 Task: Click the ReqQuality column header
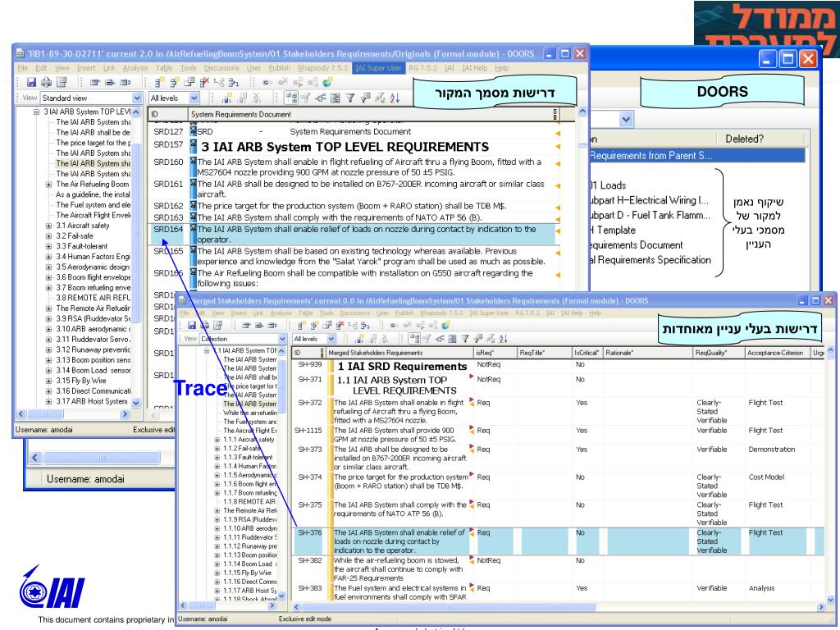718,353
